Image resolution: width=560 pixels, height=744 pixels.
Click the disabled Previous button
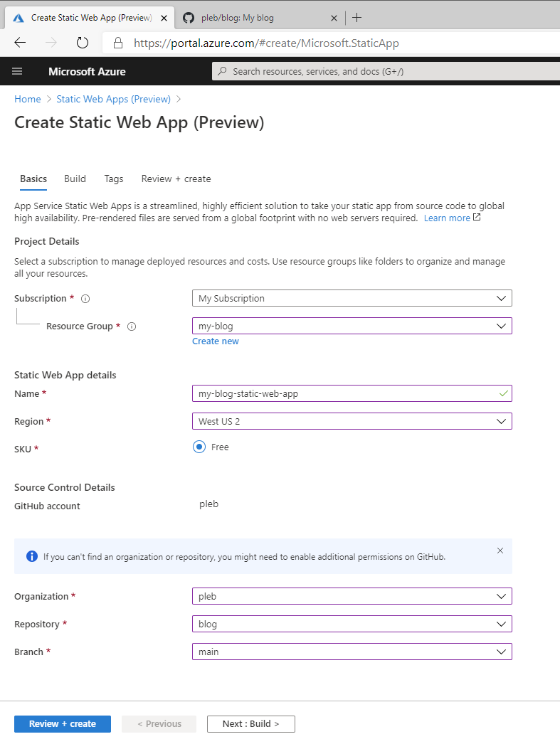point(159,723)
